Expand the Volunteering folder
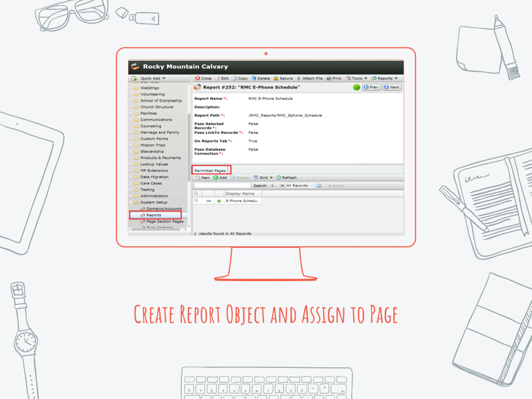 131,94
